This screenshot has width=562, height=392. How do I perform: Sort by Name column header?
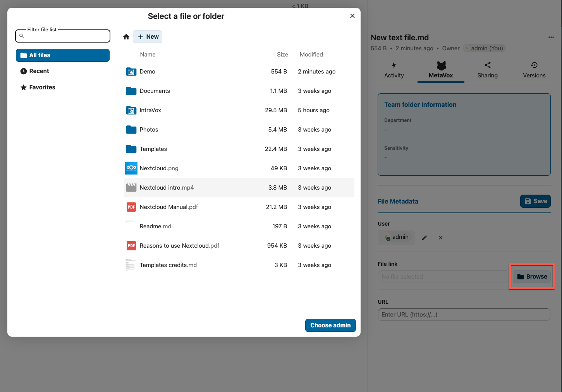[x=148, y=55]
